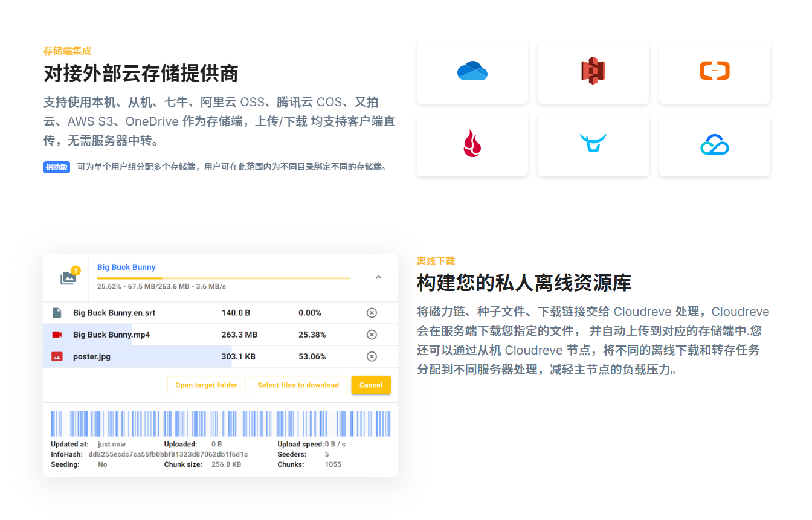This screenshot has height=520, width=812.
Task: Click the 25.38% progress value
Action: click(312, 335)
